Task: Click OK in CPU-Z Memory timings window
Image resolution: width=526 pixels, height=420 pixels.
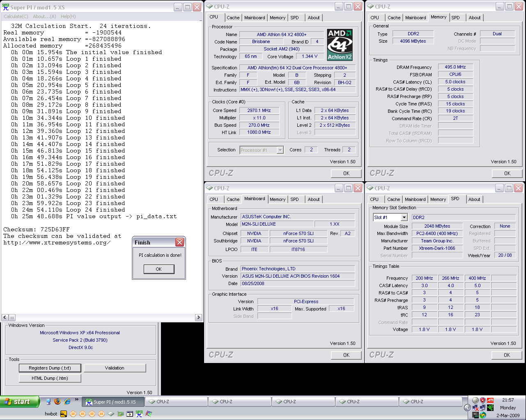Action: click(x=507, y=173)
